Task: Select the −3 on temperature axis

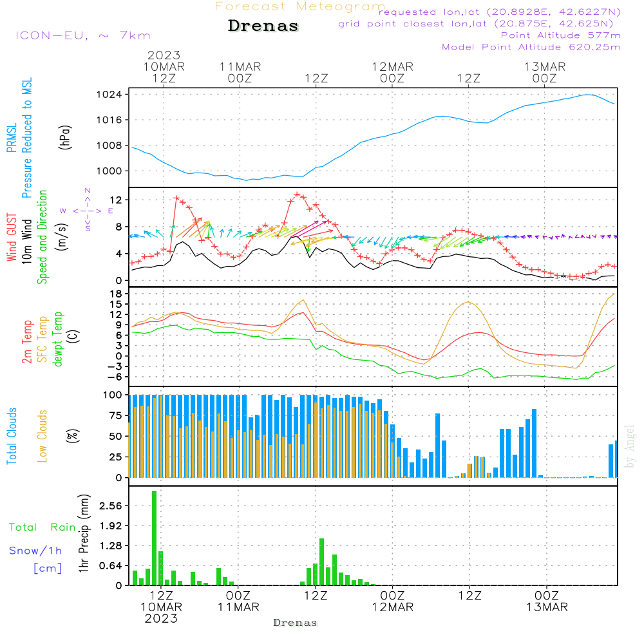Action: click(x=115, y=366)
